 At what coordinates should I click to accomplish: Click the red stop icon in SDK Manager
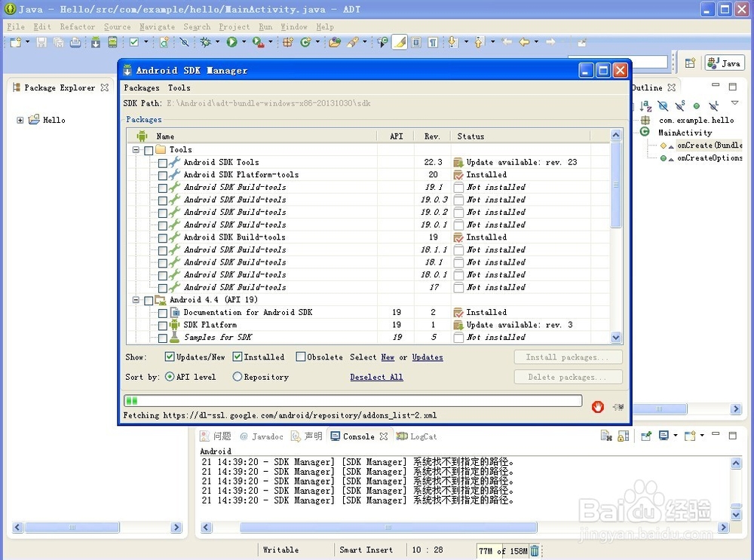coord(598,407)
